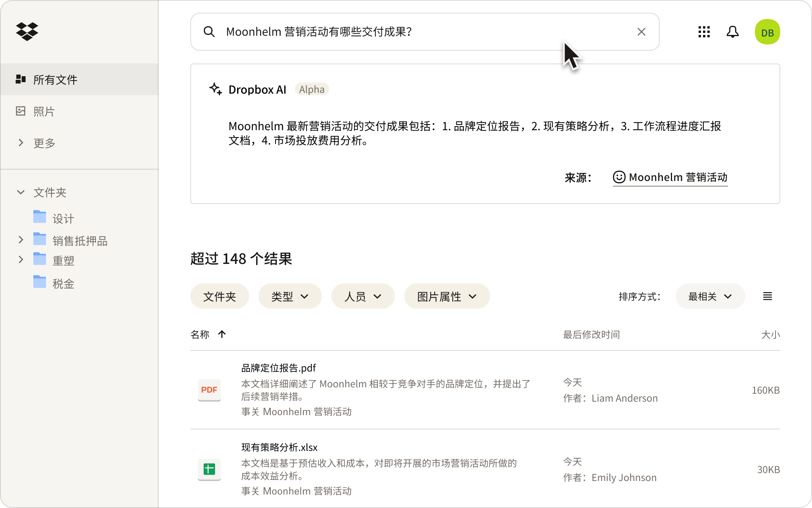Click the 设计 folder icon

click(x=40, y=217)
